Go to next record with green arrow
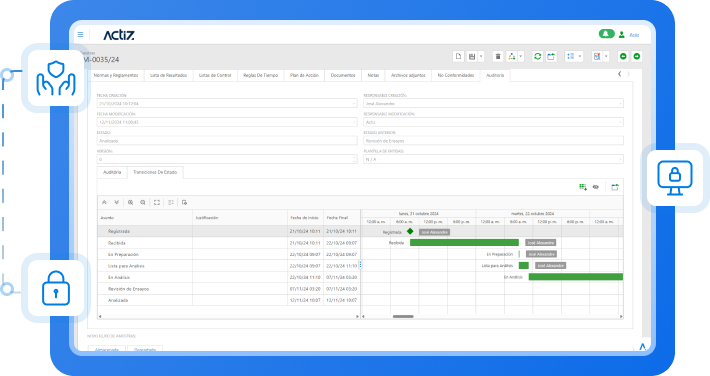This screenshot has width=710, height=376. [x=637, y=56]
